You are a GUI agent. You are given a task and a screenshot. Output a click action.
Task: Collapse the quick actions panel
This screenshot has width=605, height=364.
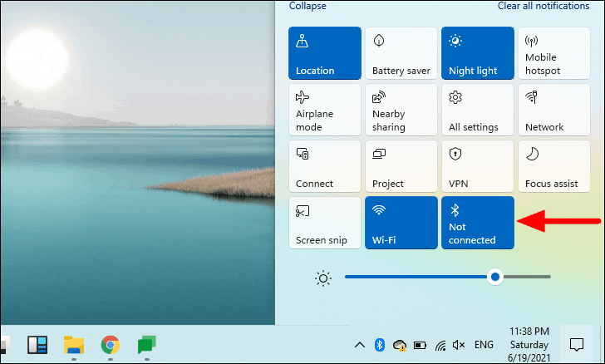point(307,6)
